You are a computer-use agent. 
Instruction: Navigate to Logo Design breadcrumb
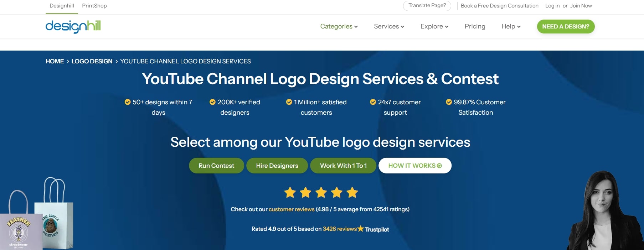(92, 61)
